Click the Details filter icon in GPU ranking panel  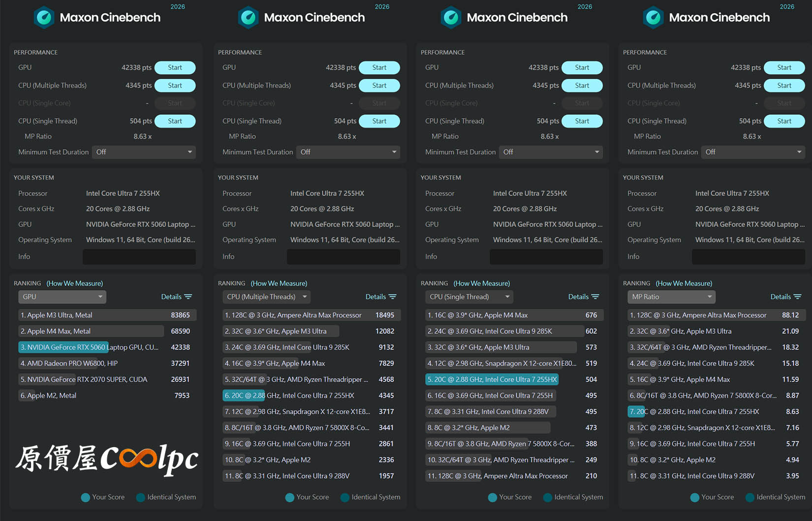click(x=188, y=297)
